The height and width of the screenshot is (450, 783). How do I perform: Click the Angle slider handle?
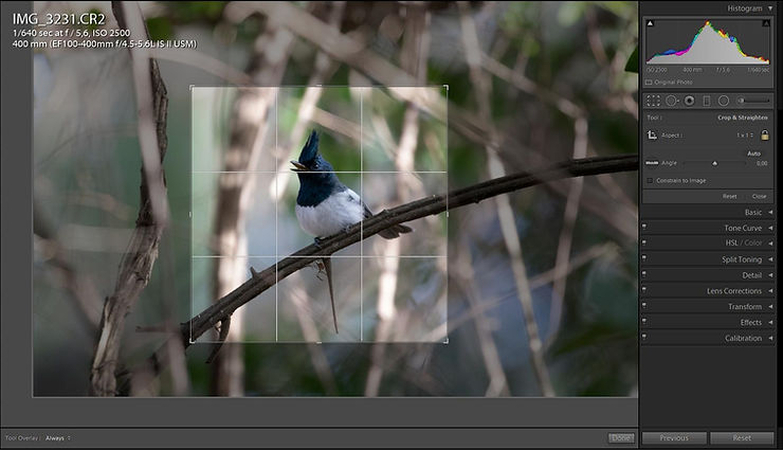coord(714,163)
